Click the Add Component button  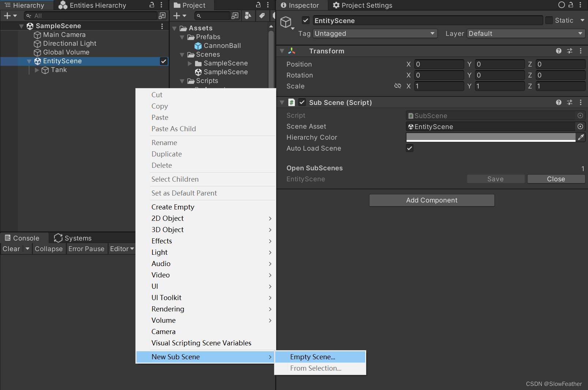[x=432, y=200]
